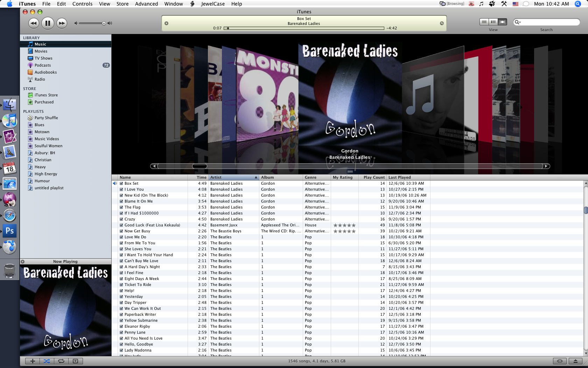This screenshot has height=368, width=588.
Task: Click the eject disc button
Action: [x=575, y=361]
